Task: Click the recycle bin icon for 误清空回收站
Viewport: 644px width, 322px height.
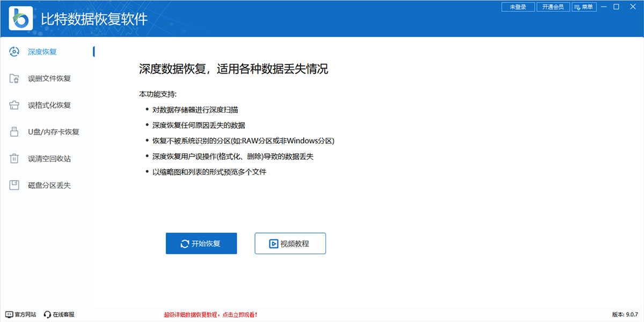Action: [x=14, y=159]
